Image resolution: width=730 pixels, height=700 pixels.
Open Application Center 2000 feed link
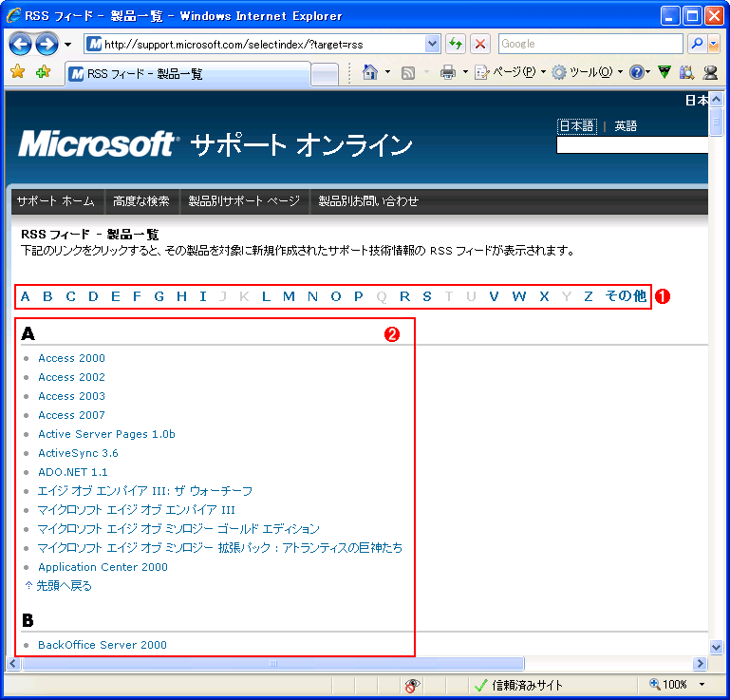tap(103, 567)
